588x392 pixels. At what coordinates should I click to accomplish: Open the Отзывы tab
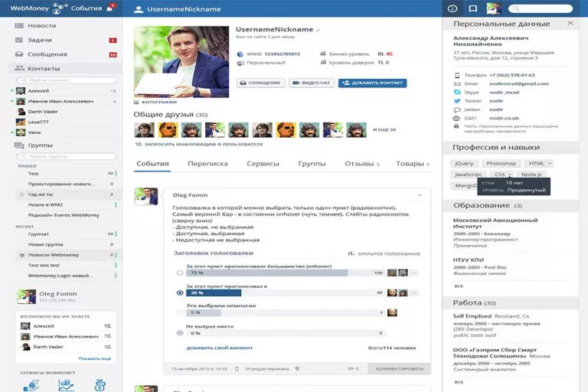click(x=362, y=164)
